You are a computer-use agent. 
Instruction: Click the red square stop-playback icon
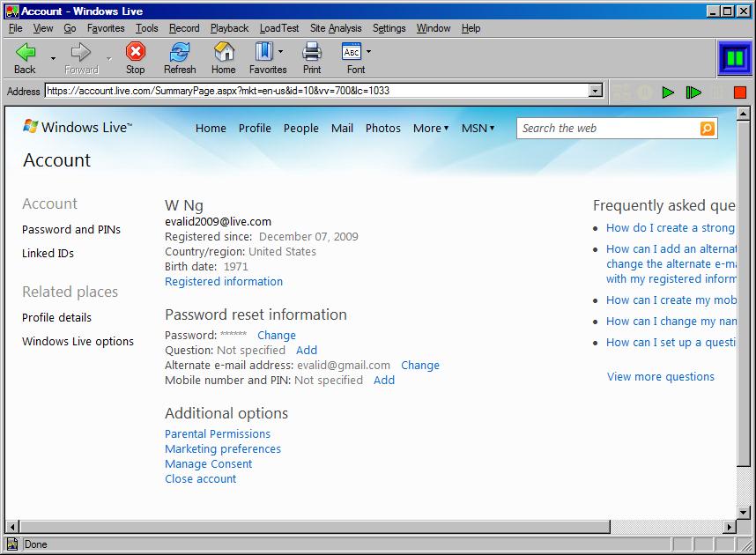(739, 92)
